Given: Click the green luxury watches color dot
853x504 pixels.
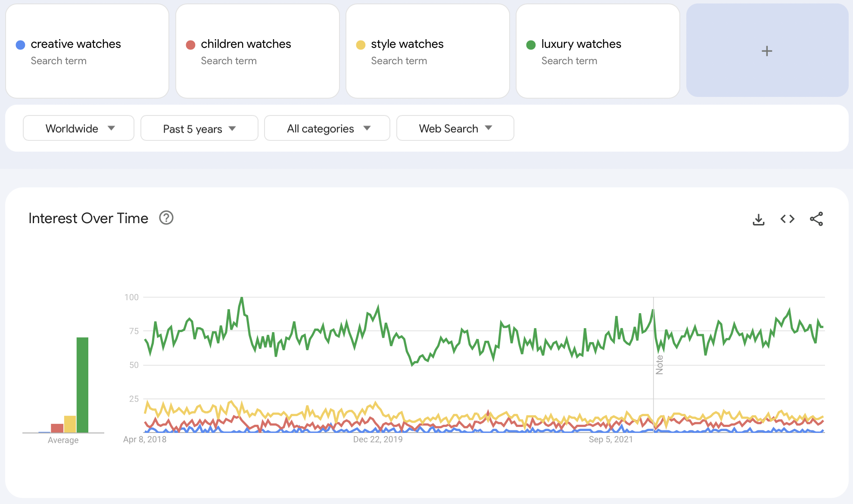Looking at the screenshot, I should (531, 45).
